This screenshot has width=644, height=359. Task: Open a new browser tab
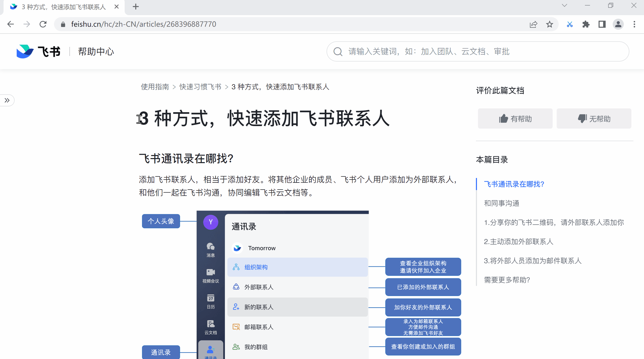click(x=136, y=7)
